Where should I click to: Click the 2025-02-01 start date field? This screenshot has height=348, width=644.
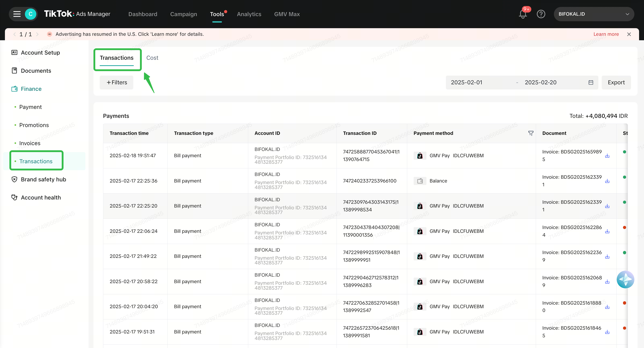(x=466, y=83)
